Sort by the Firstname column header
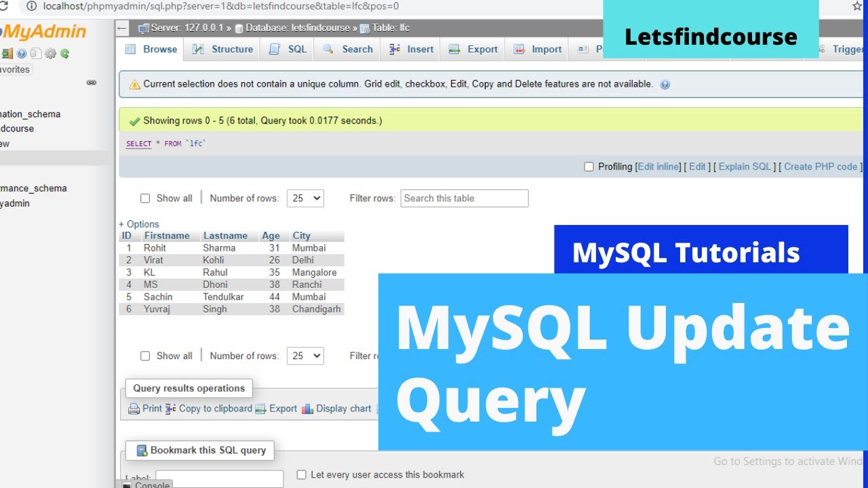This screenshot has width=868, height=488. [167, 236]
